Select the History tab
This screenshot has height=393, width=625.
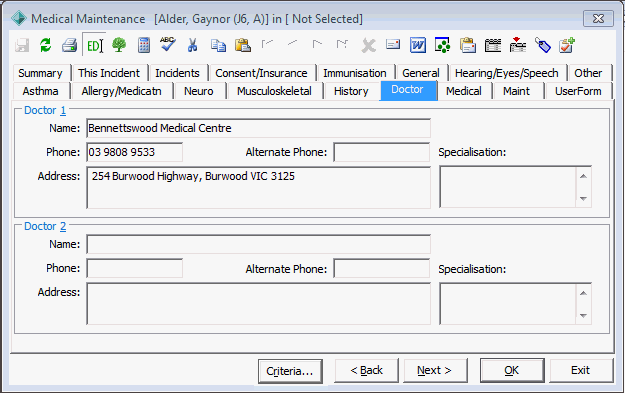tap(351, 91)
